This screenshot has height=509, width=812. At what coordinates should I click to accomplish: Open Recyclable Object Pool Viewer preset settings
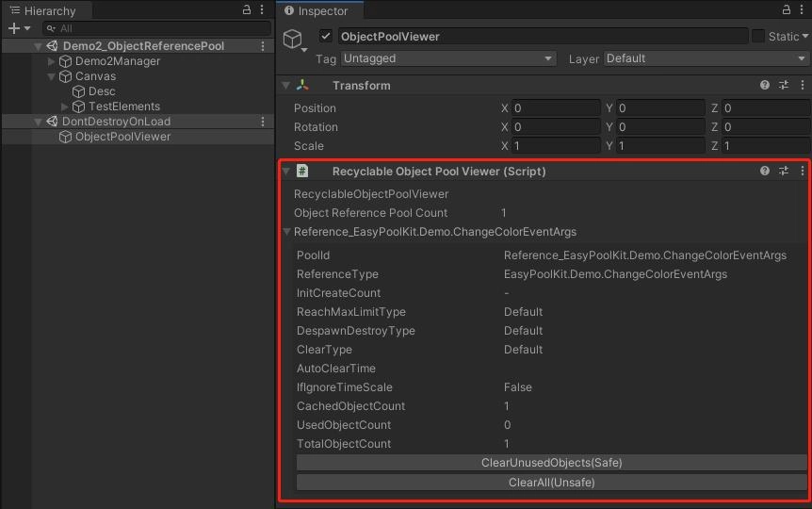coord(784,171)
